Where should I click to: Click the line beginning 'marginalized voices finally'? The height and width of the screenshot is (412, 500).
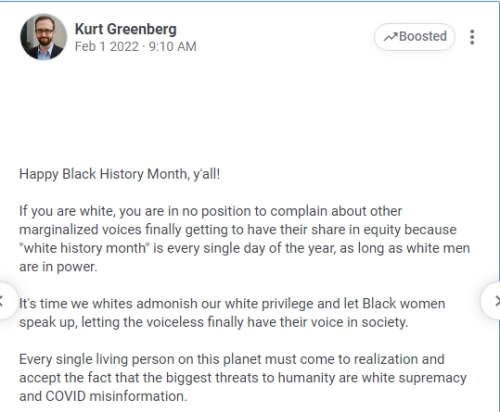click(x=238, y=229)
